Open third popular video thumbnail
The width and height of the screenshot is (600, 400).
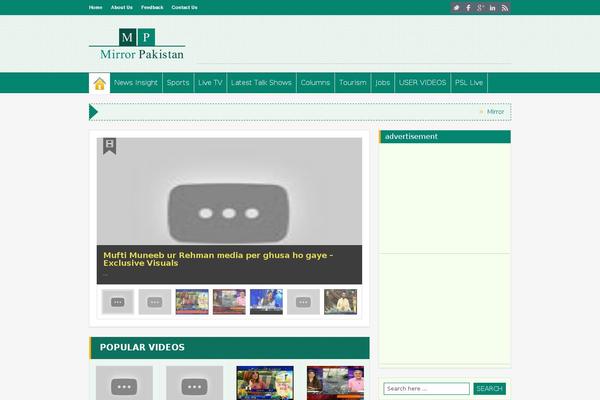click(x=265, y=383)
